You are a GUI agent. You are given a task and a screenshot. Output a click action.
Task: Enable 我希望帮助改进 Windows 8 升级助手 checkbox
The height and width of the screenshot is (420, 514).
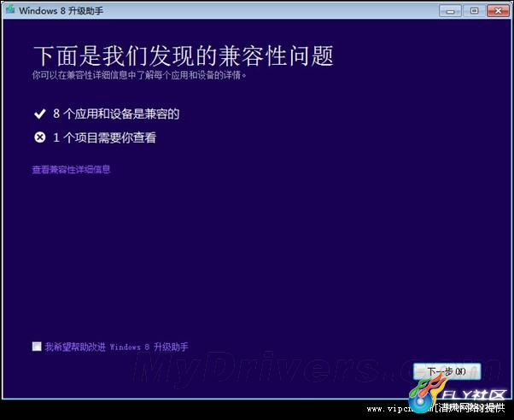tap(37, 347)
